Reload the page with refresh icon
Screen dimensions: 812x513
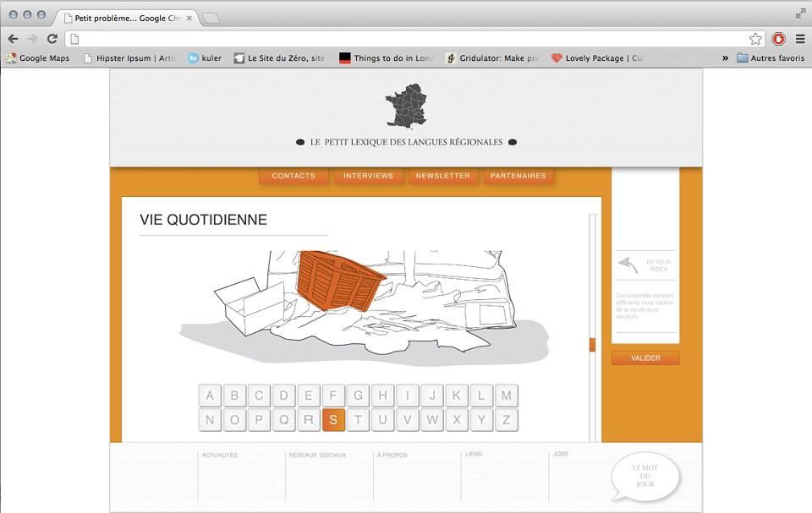click(x=52, y=39)
